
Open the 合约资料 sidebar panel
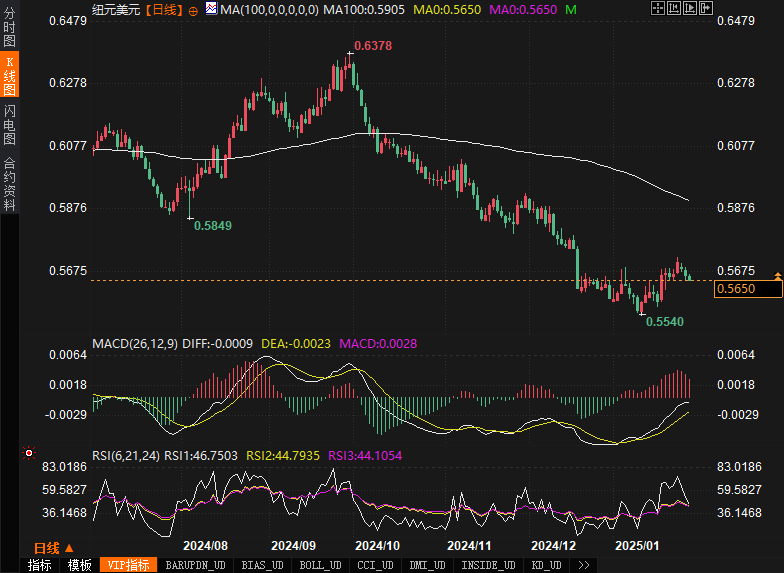(9, 183)
